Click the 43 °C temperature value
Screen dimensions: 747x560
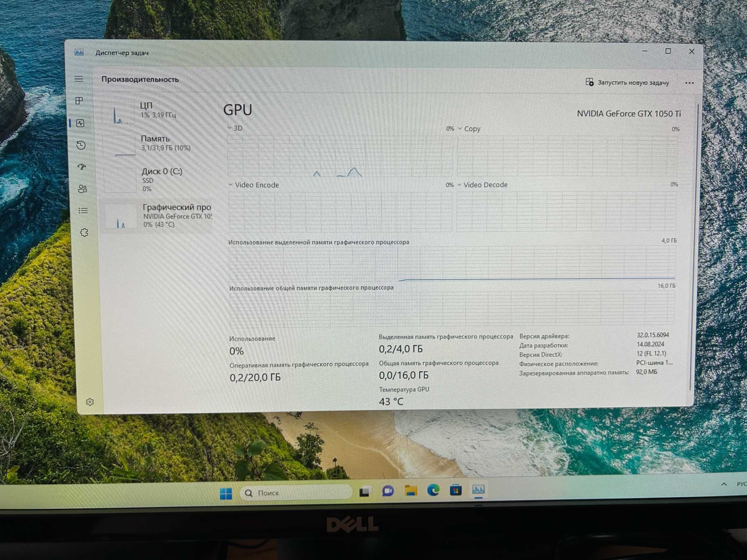click(x=391, y=402)
